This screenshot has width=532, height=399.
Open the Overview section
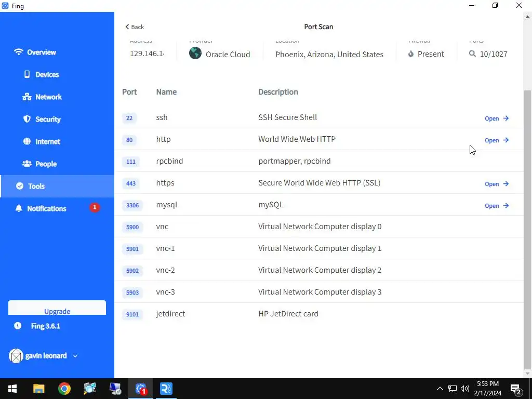[42, 52]
